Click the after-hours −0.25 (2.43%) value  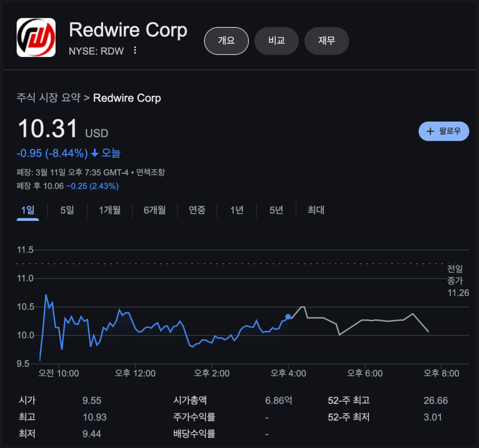[93, 186]
